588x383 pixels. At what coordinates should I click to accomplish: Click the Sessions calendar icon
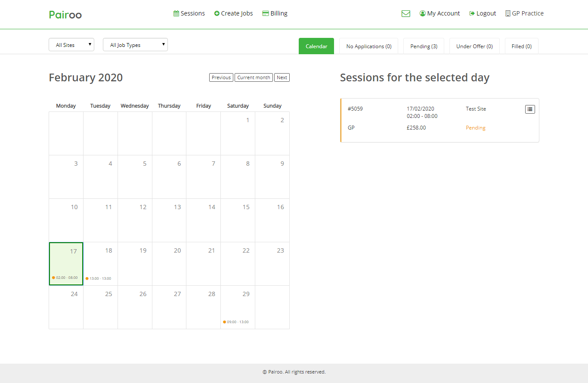click(x=176, y=14)
